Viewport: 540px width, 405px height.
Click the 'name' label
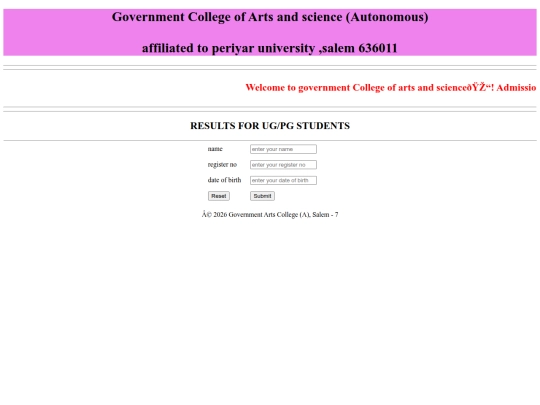215,149
